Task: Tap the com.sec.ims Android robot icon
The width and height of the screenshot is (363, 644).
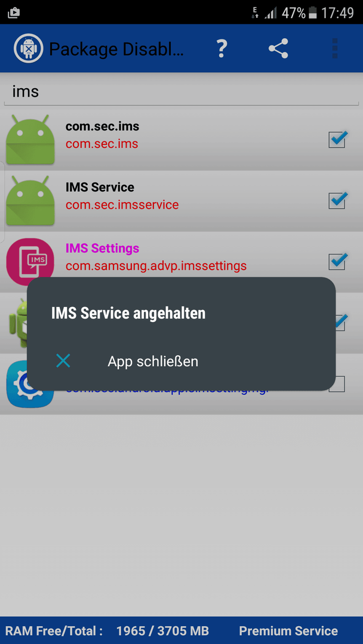Action: tap(30, 140)
